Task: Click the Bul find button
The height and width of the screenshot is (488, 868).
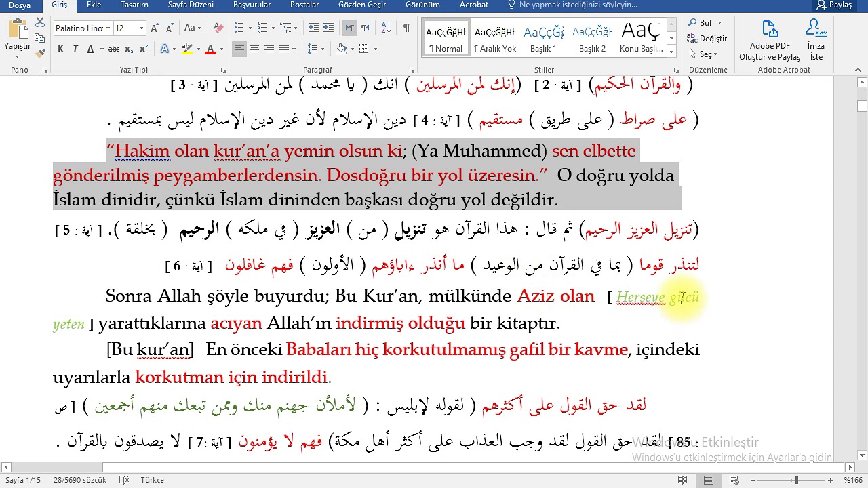Action: [700, 22]
